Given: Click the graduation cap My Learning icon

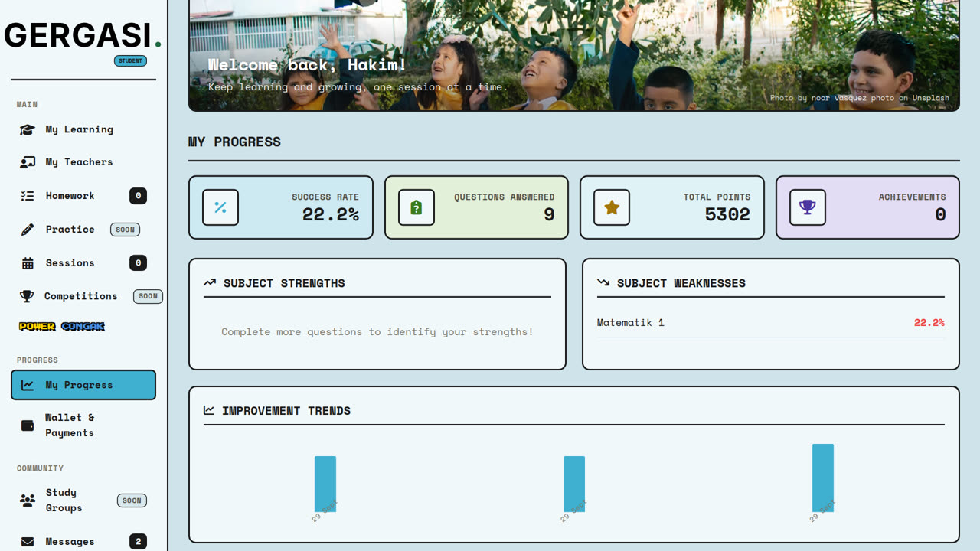Looking at the screenshot, I should pos(28,129).
